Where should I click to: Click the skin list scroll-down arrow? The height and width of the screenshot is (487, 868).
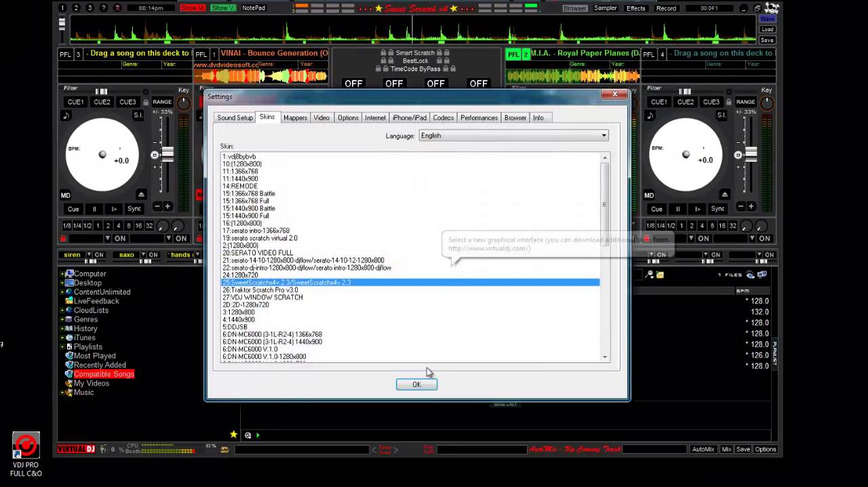(605, 357)
